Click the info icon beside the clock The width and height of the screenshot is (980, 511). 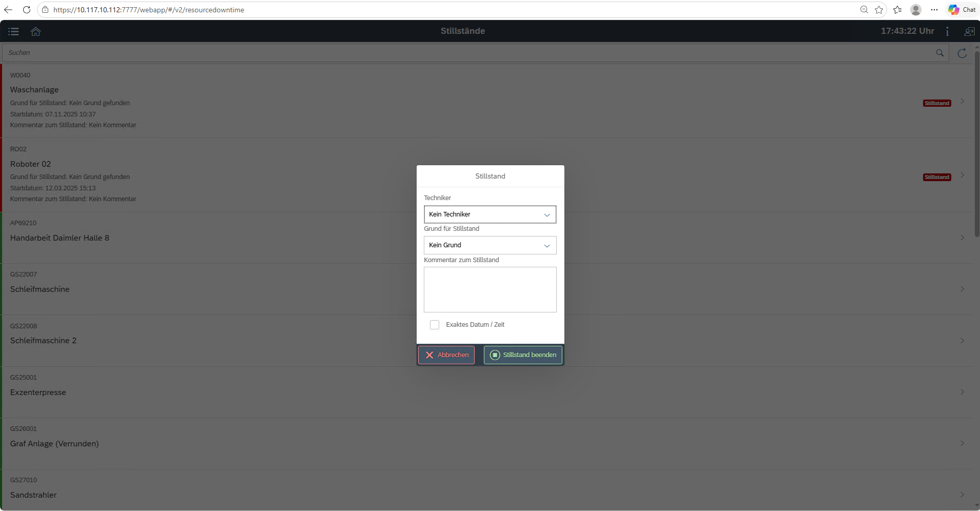pyautogui.click(x=947, y=31)
